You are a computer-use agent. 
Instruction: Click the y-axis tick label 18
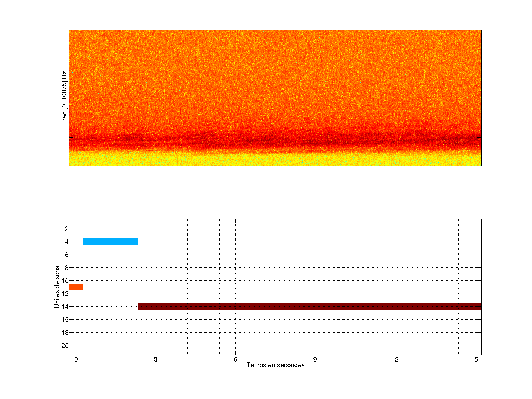tap(65, 333)
